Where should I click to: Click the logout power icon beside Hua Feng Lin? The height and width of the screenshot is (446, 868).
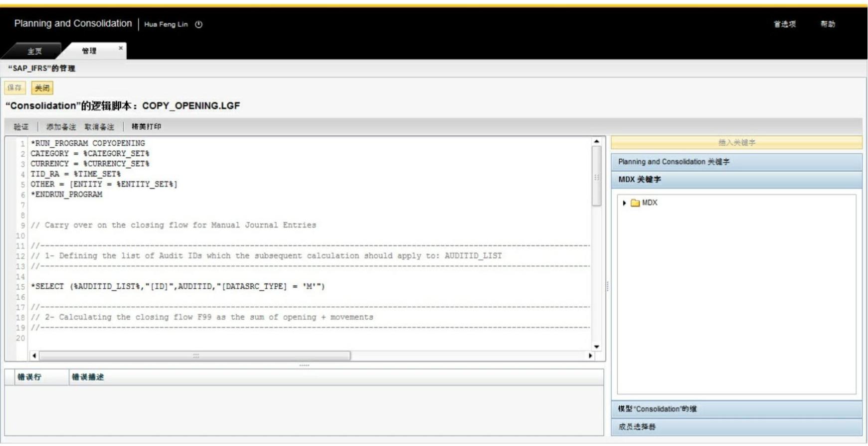(x=198, y=24)
